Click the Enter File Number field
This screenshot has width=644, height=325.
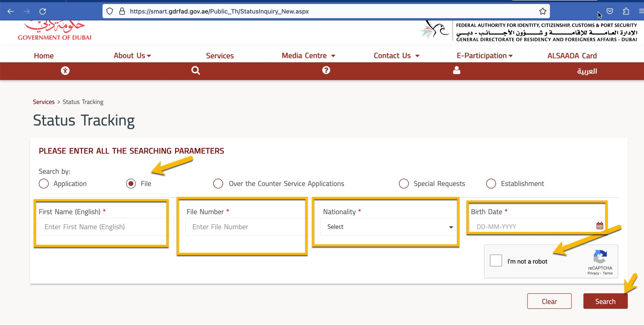(x=246, y=227)
